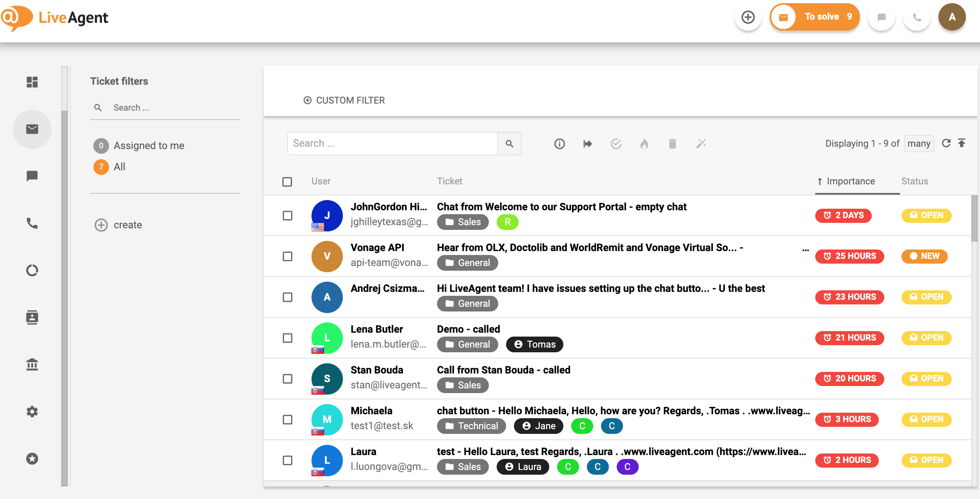The height and width of the screenshot is (499, 980).
Task: Click the main ticket search field
Action: click(393, 144)
